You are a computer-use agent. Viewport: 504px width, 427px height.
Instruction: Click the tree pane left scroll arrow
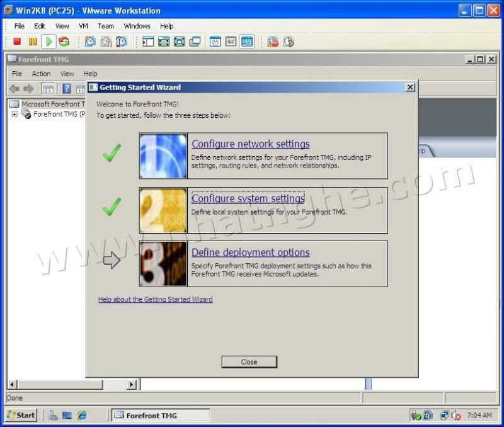point(12,384)
